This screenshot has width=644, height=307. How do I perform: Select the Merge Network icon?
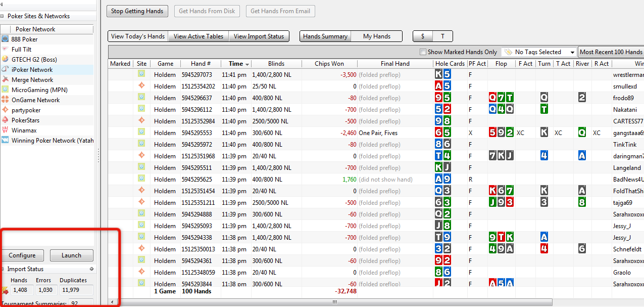(5, 79)
